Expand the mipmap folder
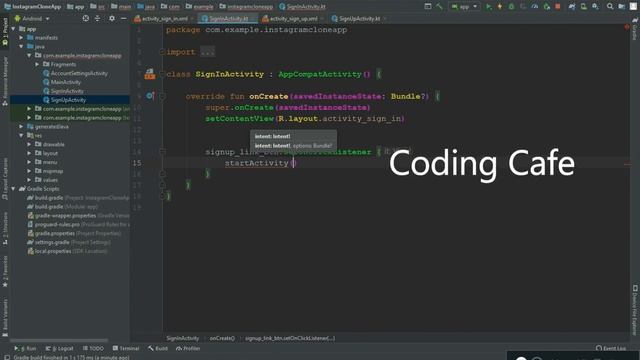The width and height of the screenshot is (640, 360). pos(29,171)
